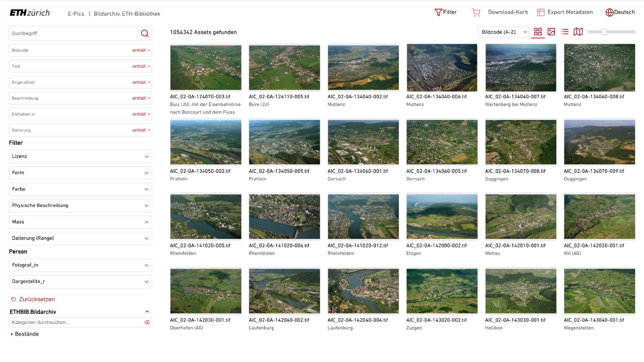Collapse the ETHBIB.Bildarchiv section
This screenshot has width=644, height=362.
pyautogui.click(x=147, y=312)
